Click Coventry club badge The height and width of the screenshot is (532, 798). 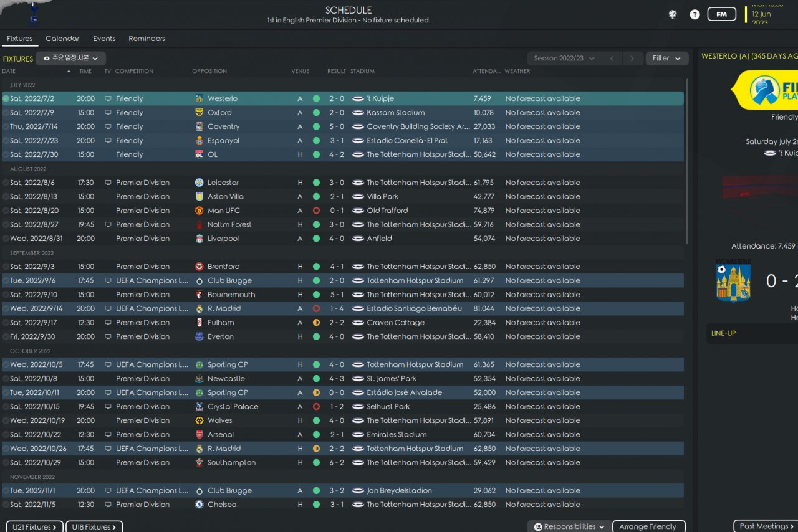pos(199,126)
